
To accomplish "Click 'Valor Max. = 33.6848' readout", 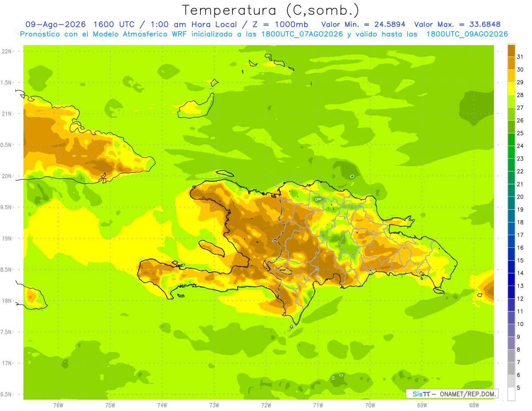I will 457,24.
